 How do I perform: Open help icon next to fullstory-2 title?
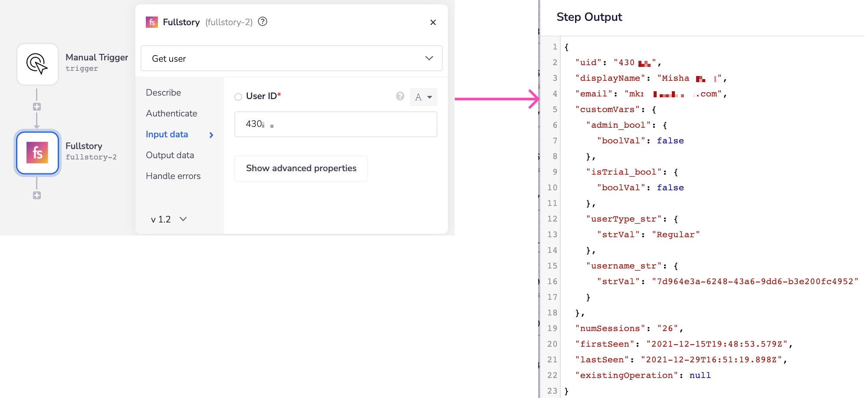tap(263, 22)
